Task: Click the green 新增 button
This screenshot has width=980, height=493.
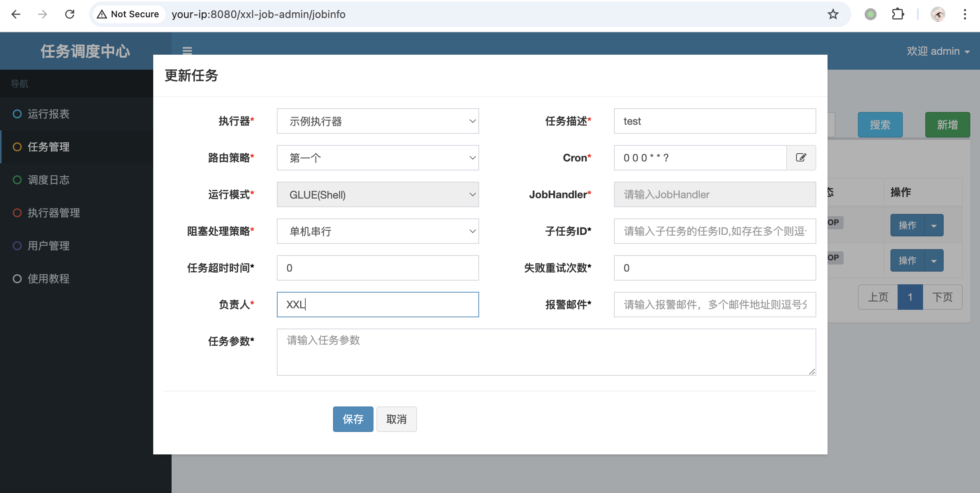Action: 947,125
